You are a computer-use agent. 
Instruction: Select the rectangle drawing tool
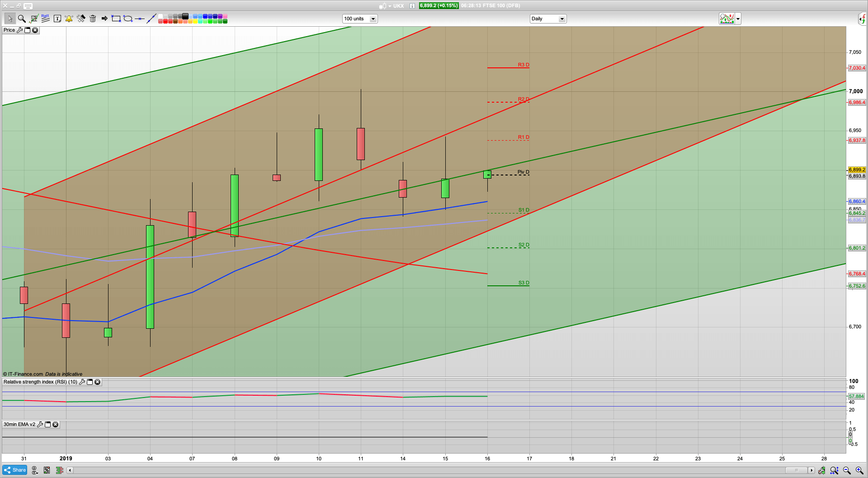[x=116, y=19]
